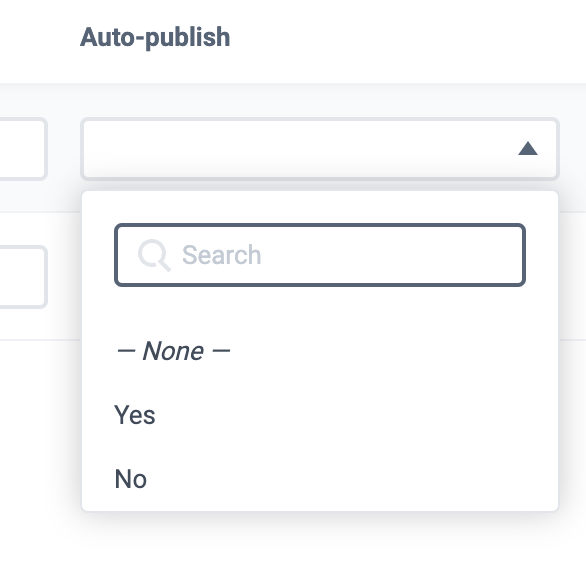This screenshot has height=572, width=586.
Task: Click the Search placeholder text
Action: point(221,255)
